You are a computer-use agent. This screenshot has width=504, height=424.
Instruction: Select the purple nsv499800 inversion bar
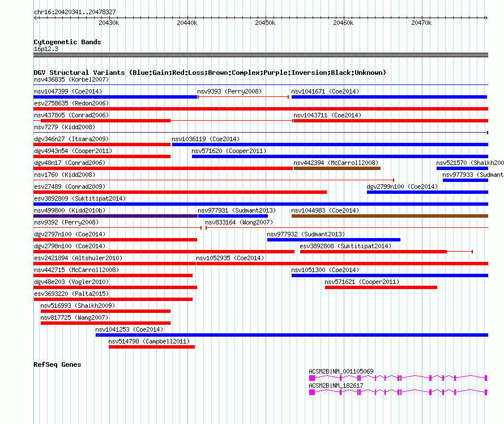(x=116, y=216)
